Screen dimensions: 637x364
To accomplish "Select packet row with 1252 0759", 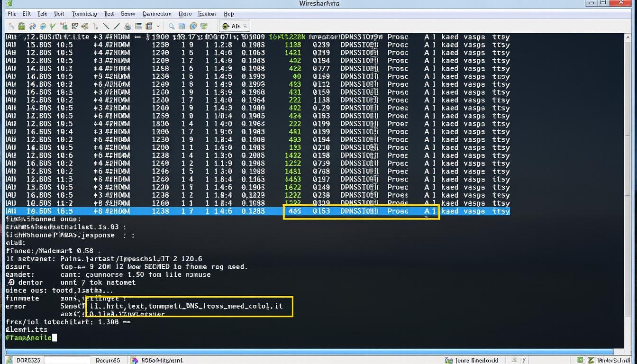I will [x=257, y=164].
